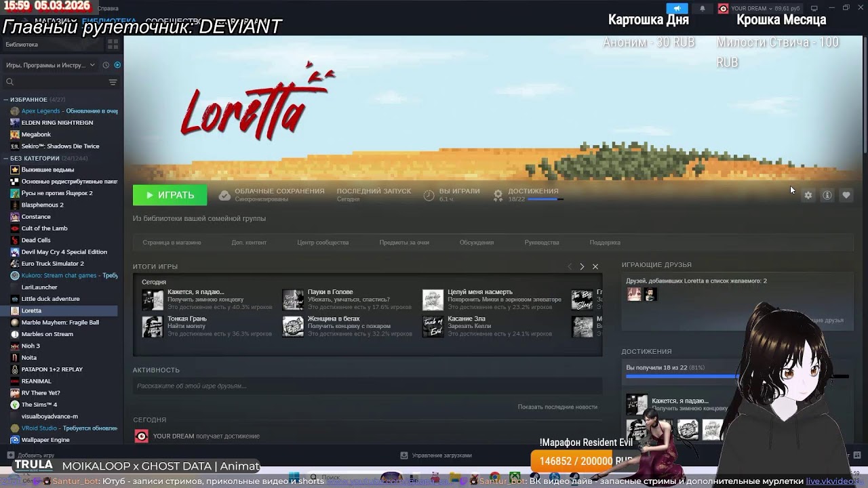Open Пауки в Голове achievement thumbnail
The width and height of the screenshot is (868, 488).
click(x=293, y=300)
